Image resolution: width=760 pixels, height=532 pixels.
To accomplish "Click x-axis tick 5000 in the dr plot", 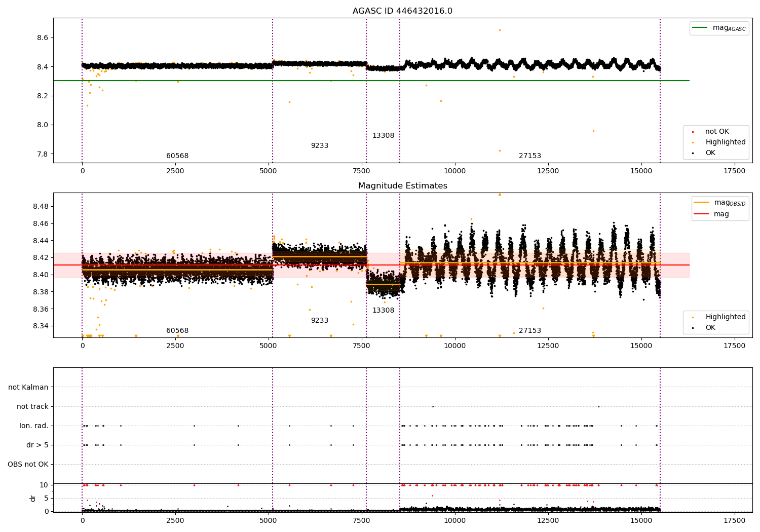I will coord(269,520).
